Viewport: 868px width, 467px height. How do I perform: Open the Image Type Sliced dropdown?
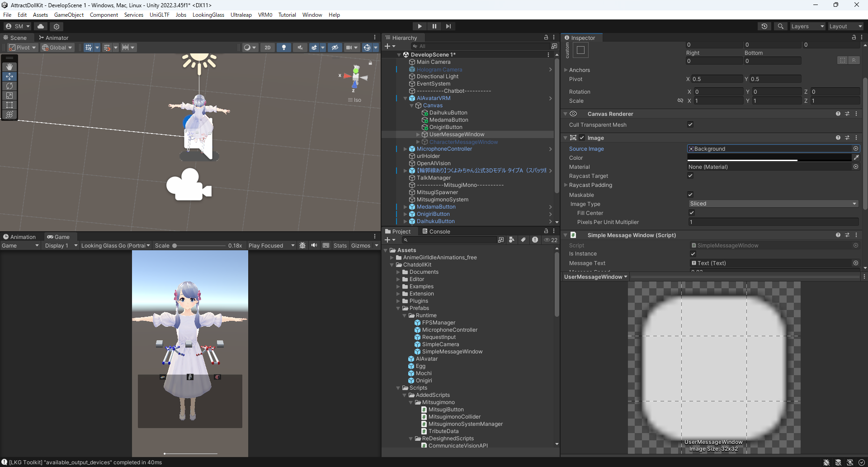(x=773, y=204)
